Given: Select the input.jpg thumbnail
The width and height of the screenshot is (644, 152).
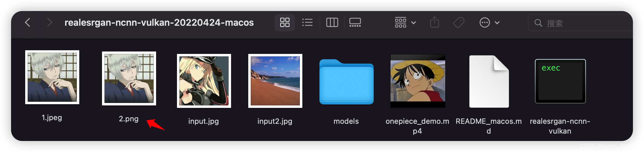Looking at the screenshot, I should pos(204,81).
